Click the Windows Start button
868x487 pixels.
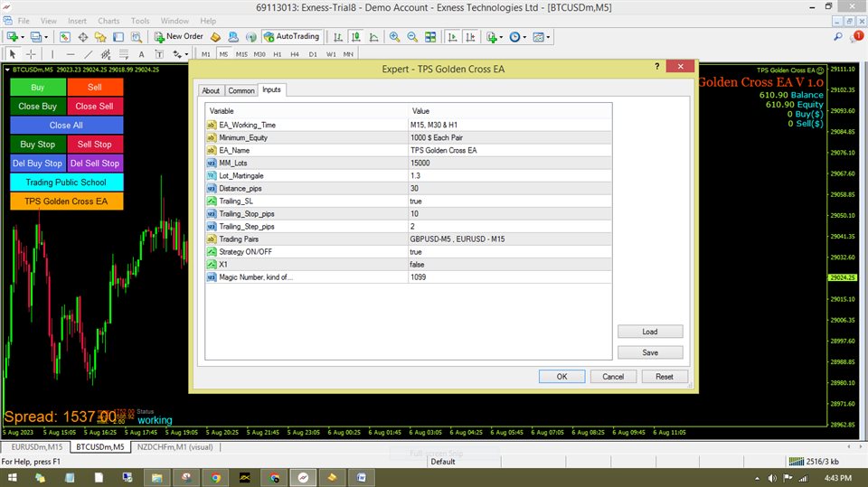point(12,478)
